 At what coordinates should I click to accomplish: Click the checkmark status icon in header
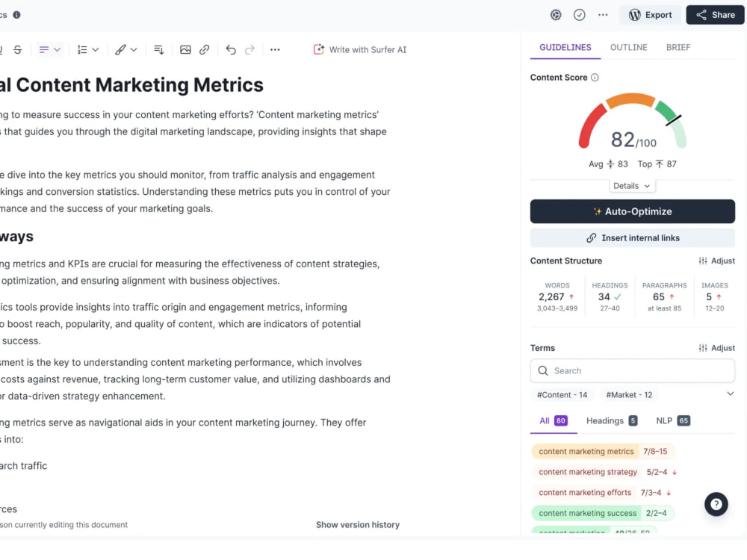[580, 15]
